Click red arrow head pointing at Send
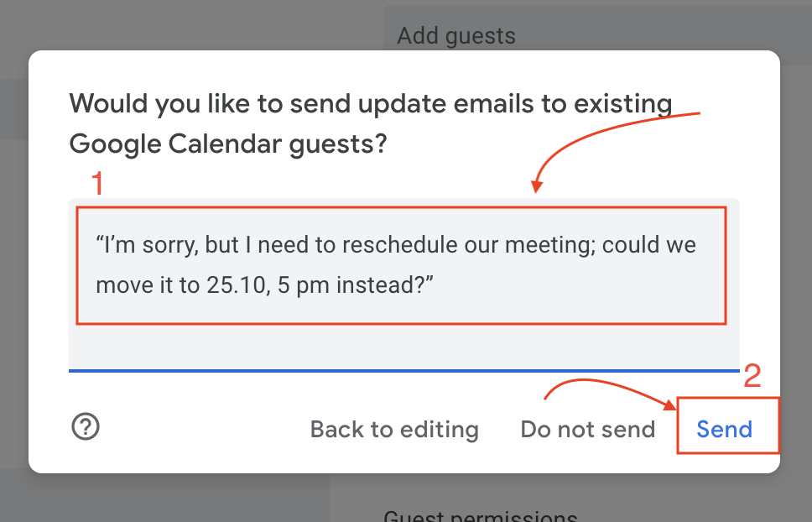 pos(670,405)
